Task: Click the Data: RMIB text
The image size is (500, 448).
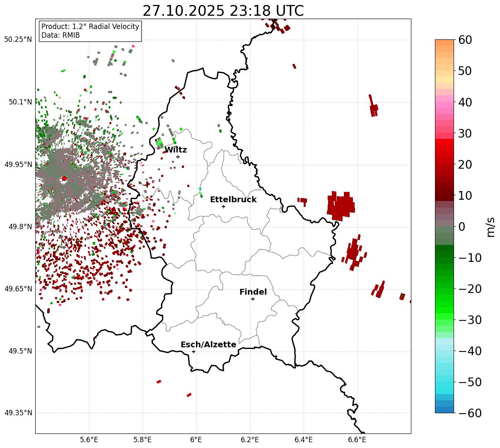Action: [60, 35]
